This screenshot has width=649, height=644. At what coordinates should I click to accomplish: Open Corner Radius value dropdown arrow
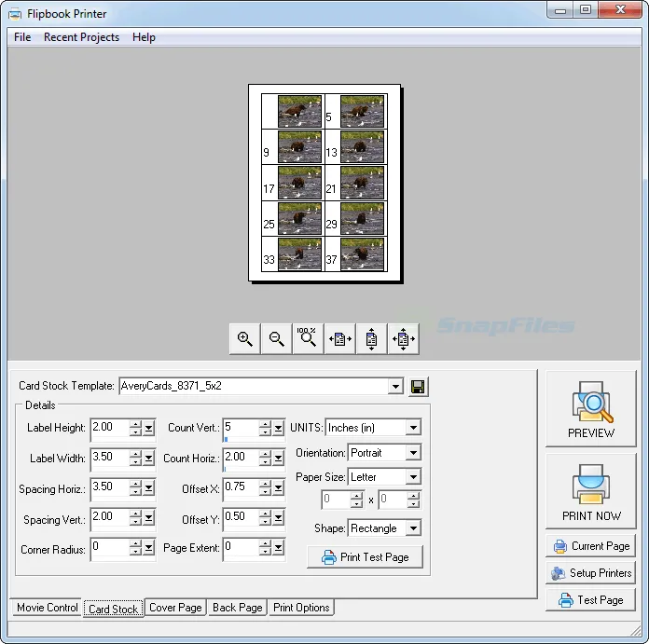pos(148,548)
